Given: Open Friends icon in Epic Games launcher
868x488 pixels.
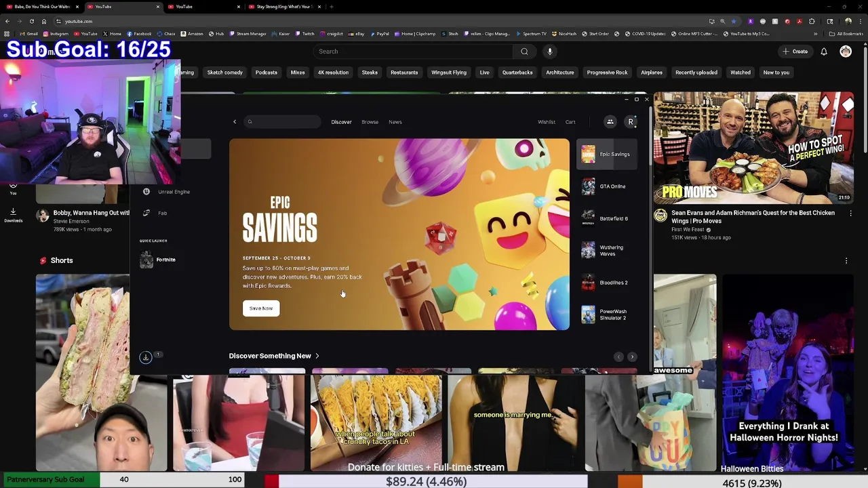Looking at the screenshot, I should (610, 122).
